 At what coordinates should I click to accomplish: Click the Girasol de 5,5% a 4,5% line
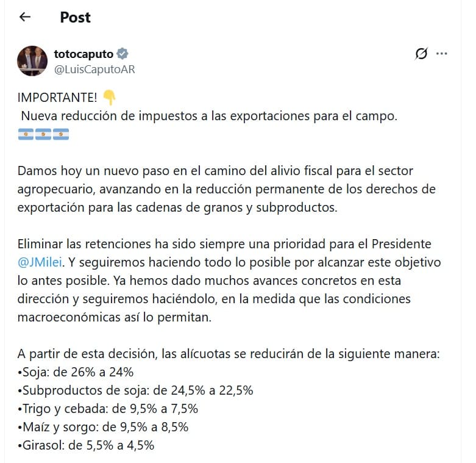point(85,445)
